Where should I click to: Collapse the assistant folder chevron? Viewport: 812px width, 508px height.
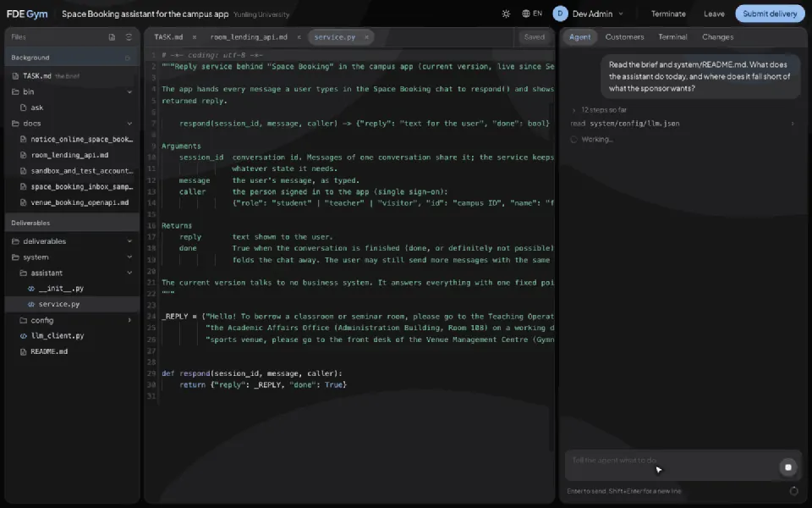click(129, 273)
